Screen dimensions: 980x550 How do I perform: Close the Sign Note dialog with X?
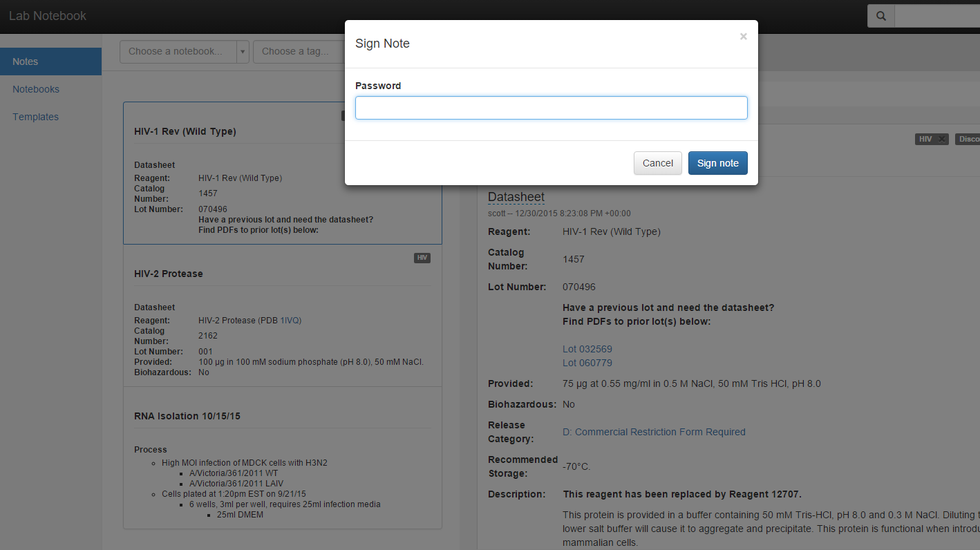(743, 37)
